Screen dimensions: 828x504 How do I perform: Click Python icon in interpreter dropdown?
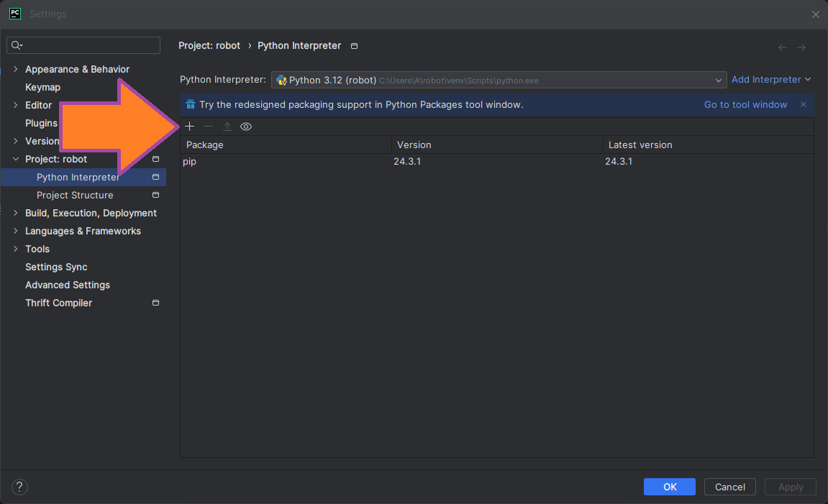click(x=281, y=81)
